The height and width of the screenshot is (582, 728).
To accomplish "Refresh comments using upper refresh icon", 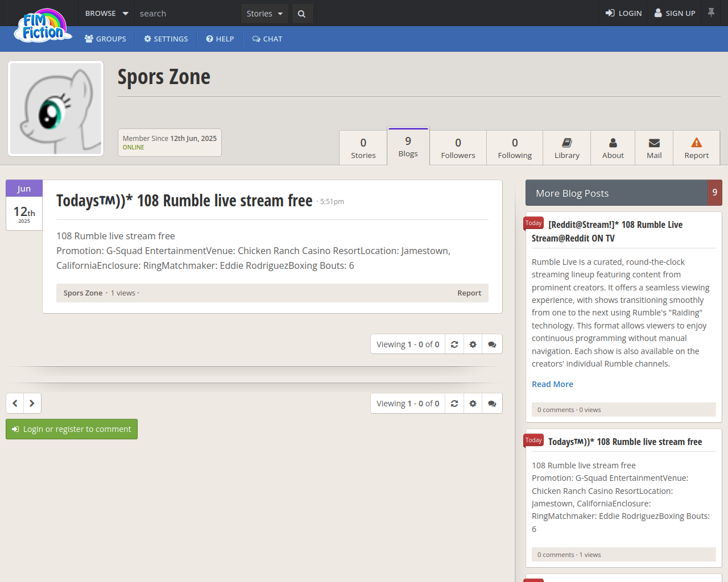I will [454, 344].
